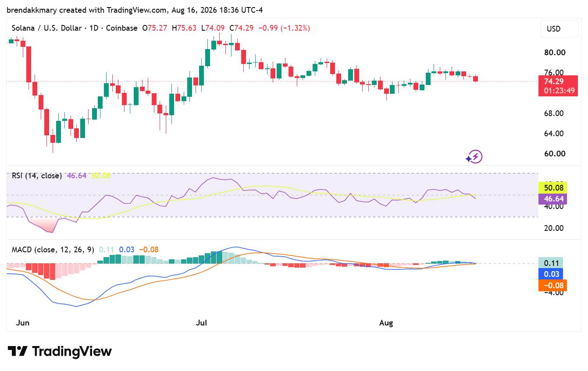Click the teal 0.11 histogram value label
The height and width of the screenshot is (371, 588).
tap(552, 263)
